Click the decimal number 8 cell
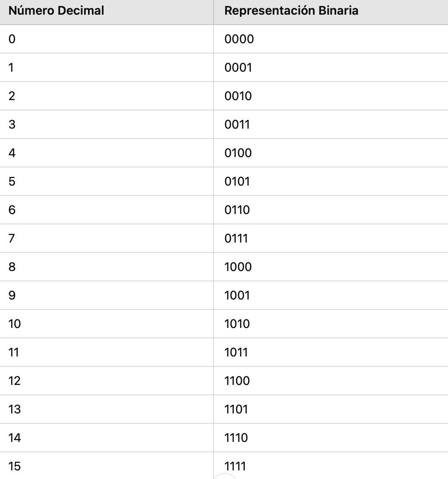This screenshot has height=479, width=448. click(x=12, y=267)
